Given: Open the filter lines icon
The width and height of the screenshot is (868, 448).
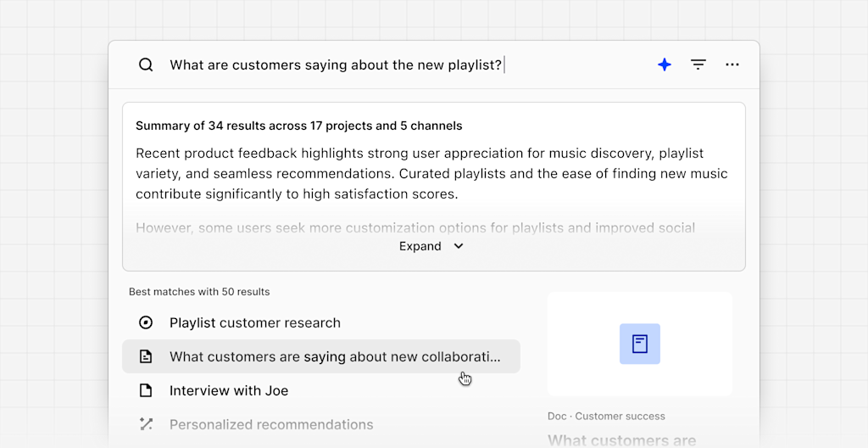Looking at the screenshot, I should pyautogui.click(x=698, y=64).
